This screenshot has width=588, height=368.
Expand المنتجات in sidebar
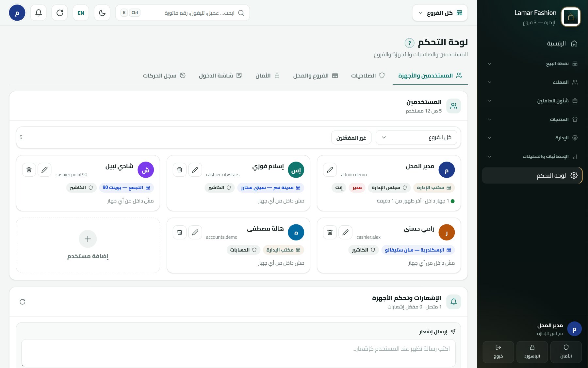pos(532,119)
